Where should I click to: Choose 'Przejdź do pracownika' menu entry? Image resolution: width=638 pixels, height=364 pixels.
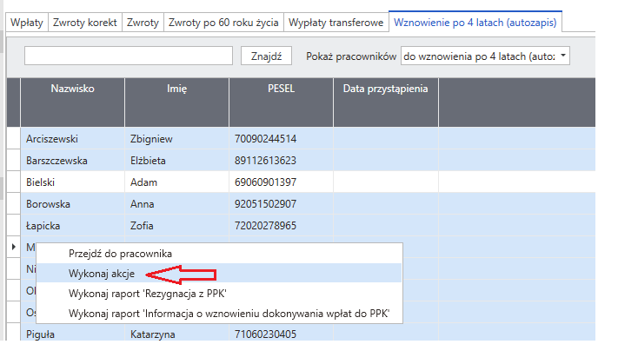219,254
